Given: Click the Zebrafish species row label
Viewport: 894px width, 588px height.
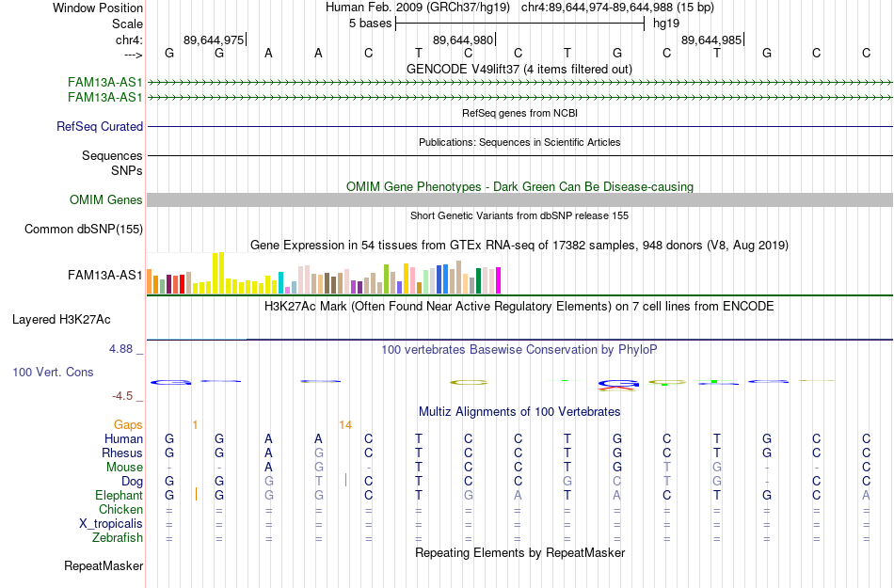Looking at the screenshot, I should click(x=118, y=537).
